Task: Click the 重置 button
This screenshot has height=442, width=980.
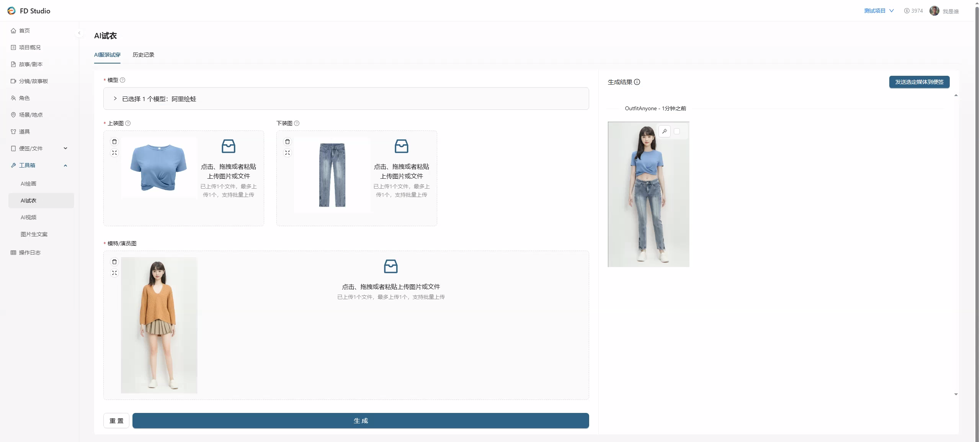Action: click(116, 421)
